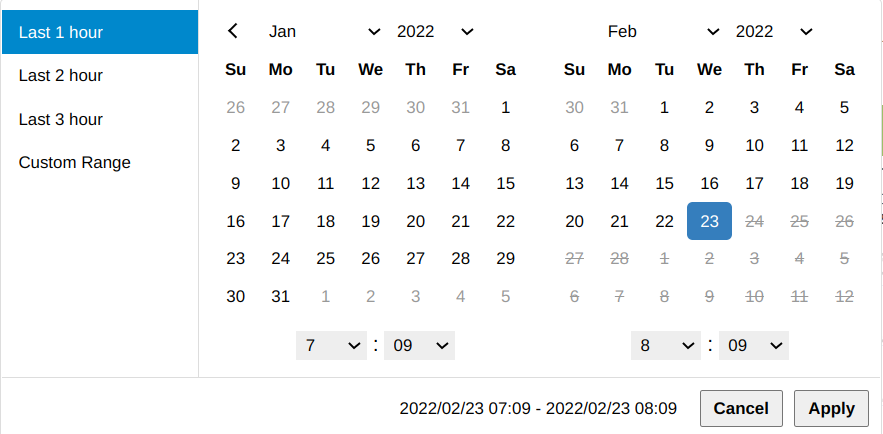Choose February 1 in right calendar

[x=664, y=107]
